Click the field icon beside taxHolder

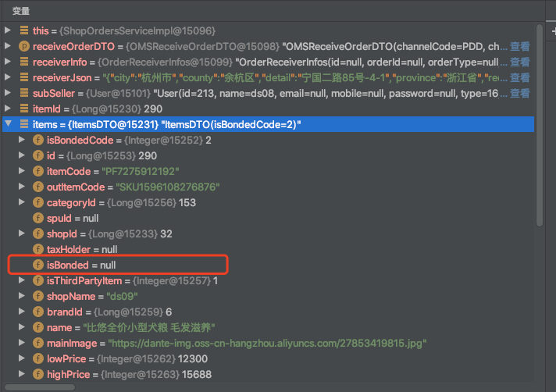click(38, 250)
